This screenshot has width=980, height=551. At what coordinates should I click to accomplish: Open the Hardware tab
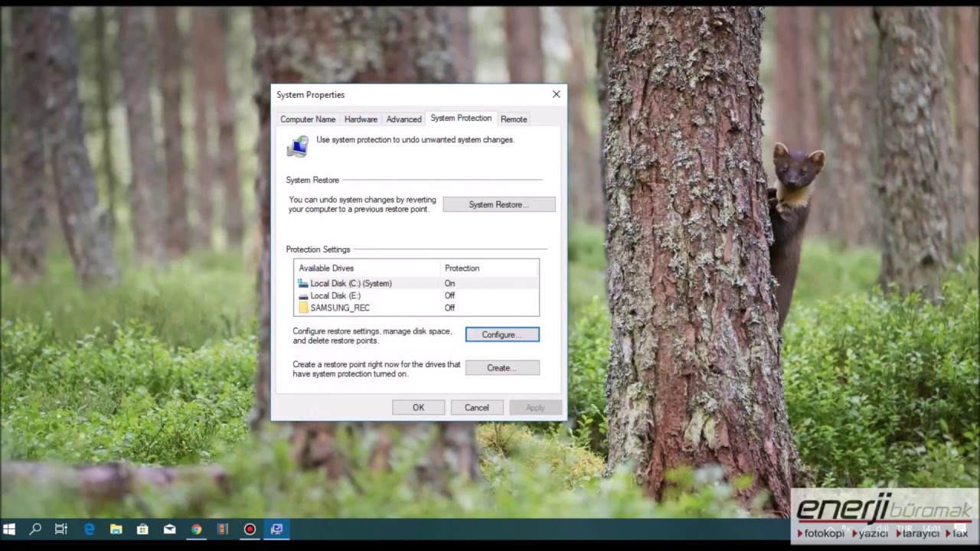point(361,119)
